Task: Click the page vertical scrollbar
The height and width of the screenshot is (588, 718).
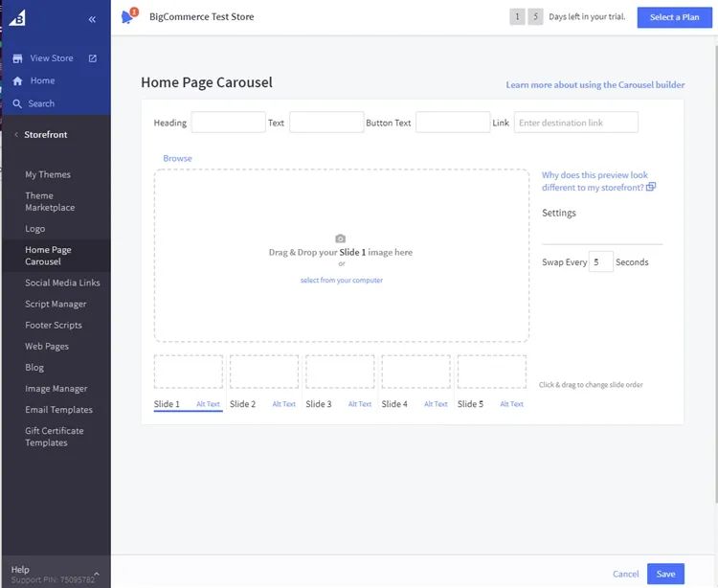Action: (x=715, y=275)
